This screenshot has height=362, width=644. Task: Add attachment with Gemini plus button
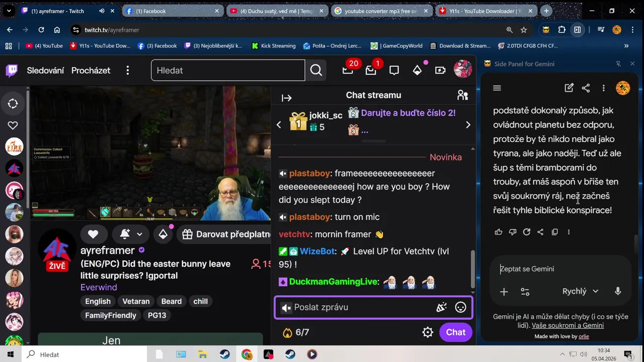(x=504, y=292)
